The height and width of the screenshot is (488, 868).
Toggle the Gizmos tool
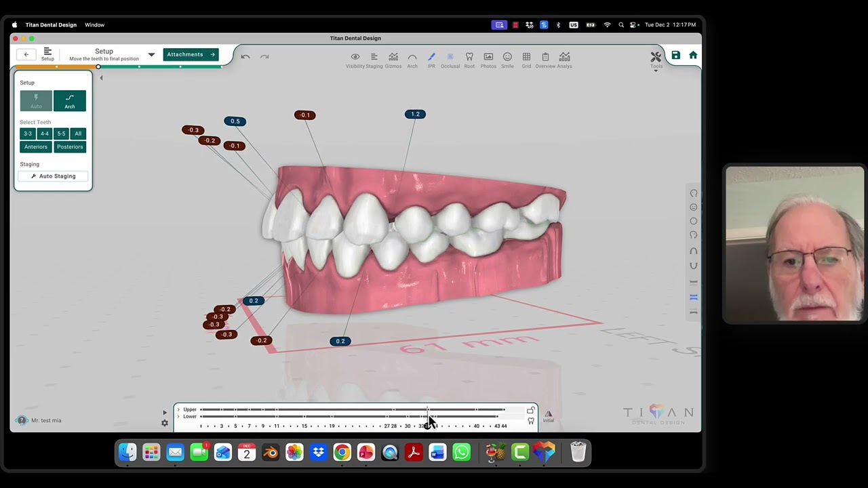pyautogui.click(x=393, y=60)
